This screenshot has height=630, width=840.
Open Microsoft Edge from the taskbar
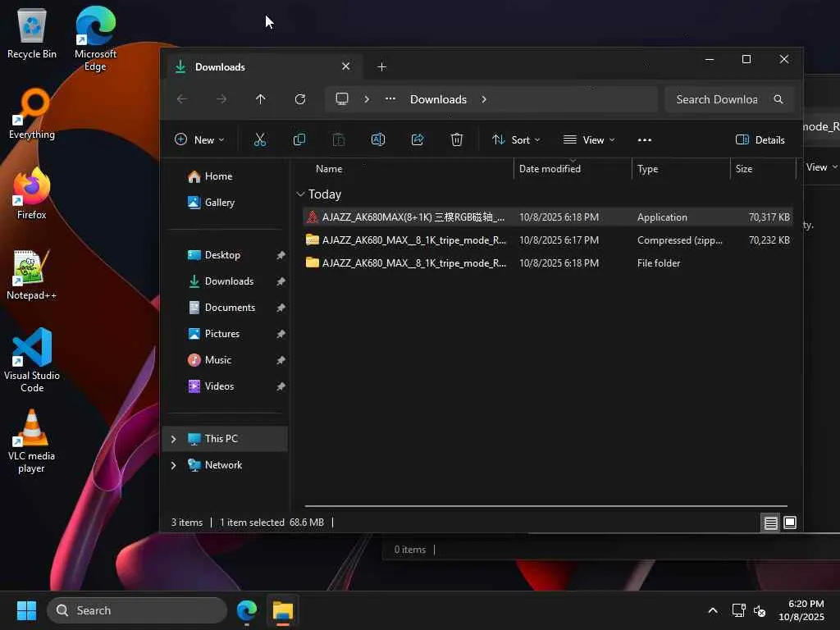(x=247, y=610)
